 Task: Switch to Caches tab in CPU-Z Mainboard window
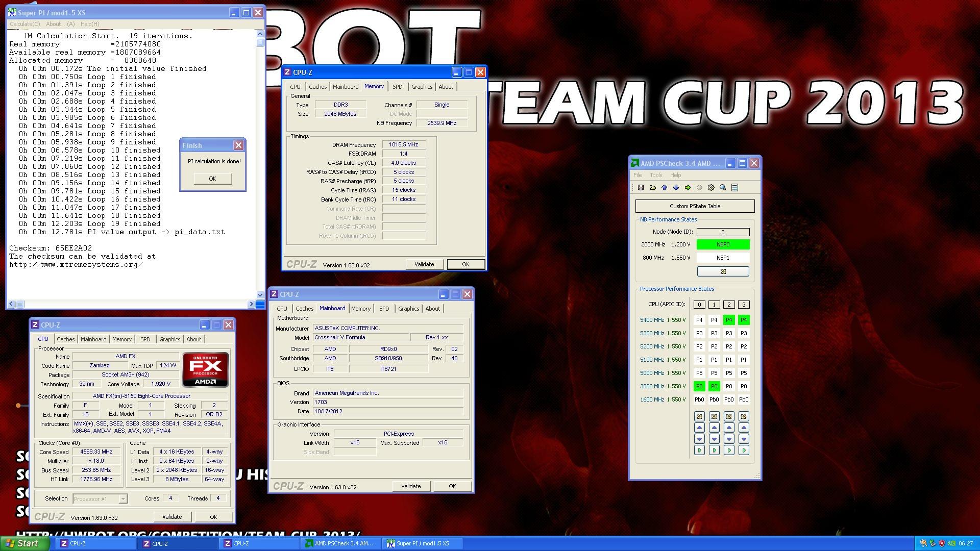click(x=304, y=309)
